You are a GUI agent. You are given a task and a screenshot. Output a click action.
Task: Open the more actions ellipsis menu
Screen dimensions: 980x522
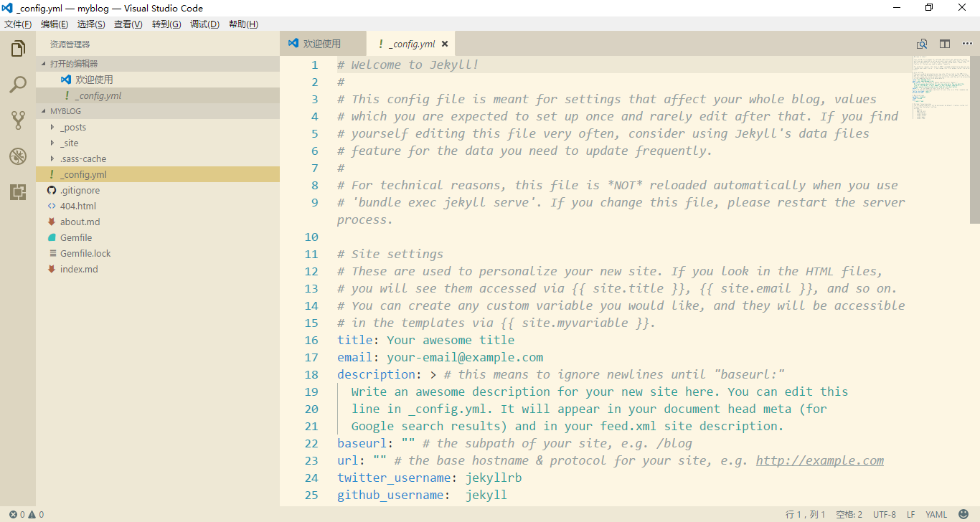click(x=967, y=44)
